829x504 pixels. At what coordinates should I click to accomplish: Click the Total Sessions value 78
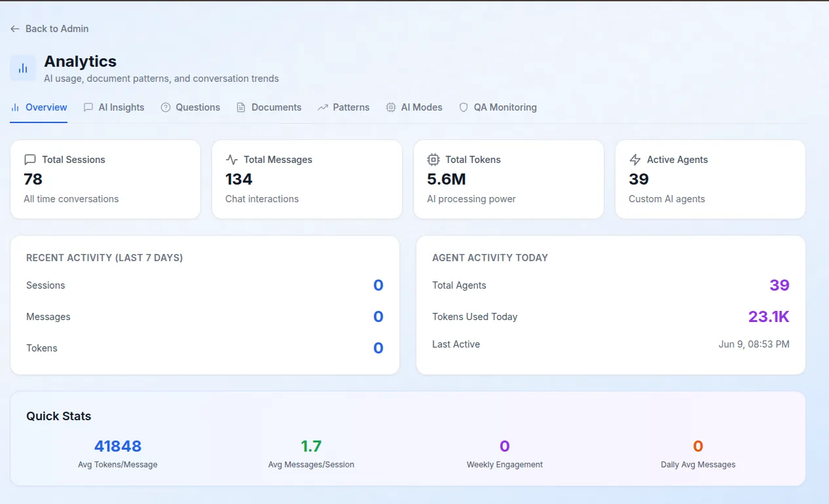click(33, 179)
